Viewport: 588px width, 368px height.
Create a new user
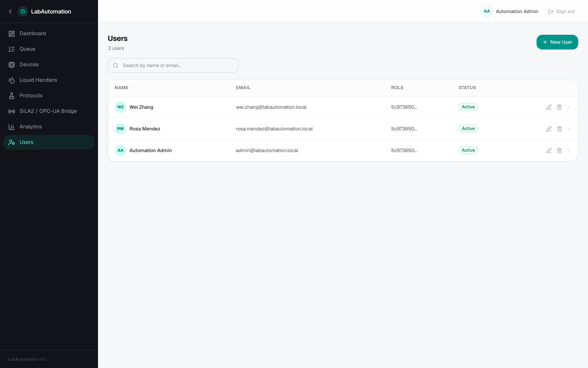click(x=557, y=42)
